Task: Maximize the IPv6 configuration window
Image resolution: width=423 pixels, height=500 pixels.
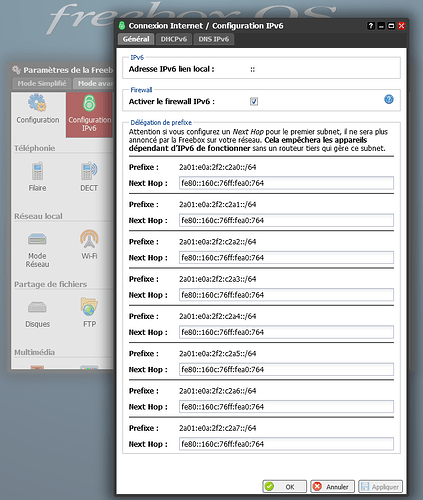Action: 391,26
